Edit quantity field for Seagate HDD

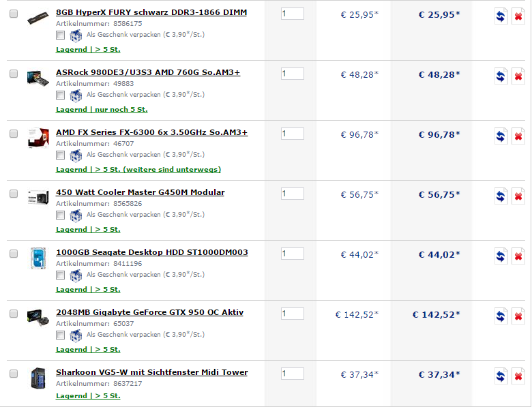pyautogui.click(x=293, y=254)
